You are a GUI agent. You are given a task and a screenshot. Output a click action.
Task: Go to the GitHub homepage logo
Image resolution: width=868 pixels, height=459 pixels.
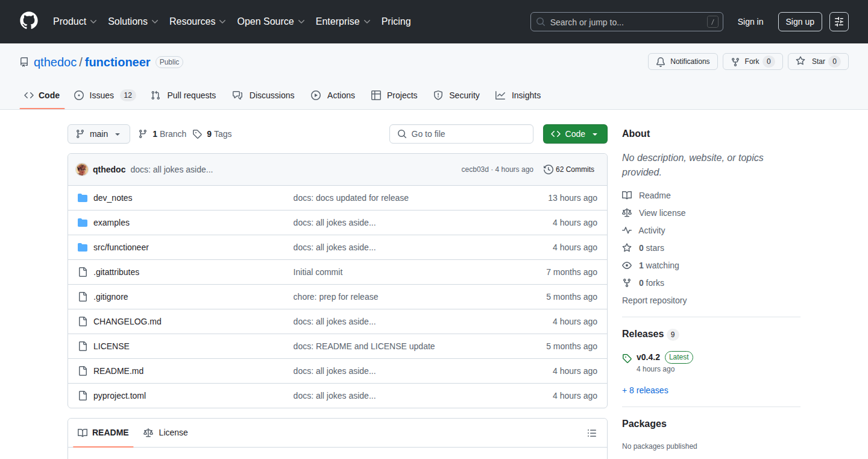[x=29, y=21]
